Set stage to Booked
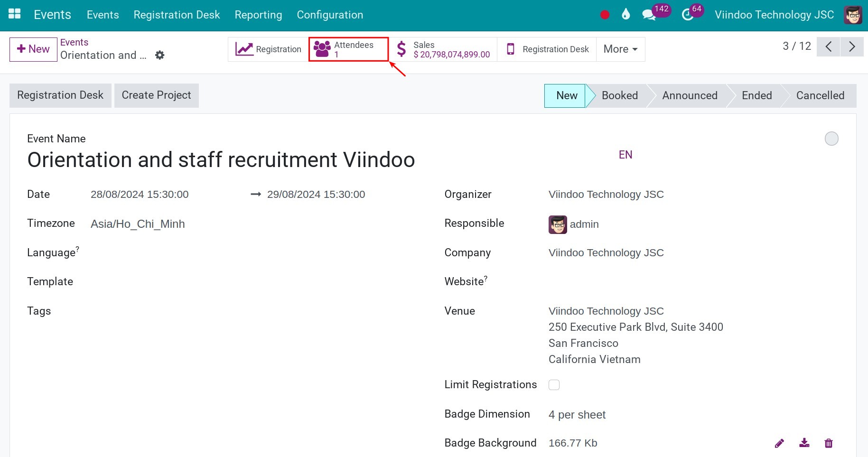 click(x=620, y=96)
